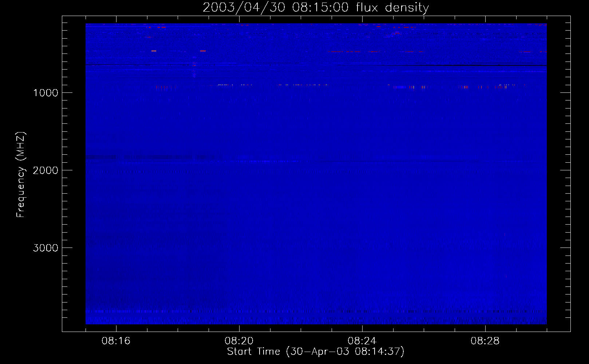Click the 3000 frequency tick label
This screenshot has height=364, width=589.
46,248
